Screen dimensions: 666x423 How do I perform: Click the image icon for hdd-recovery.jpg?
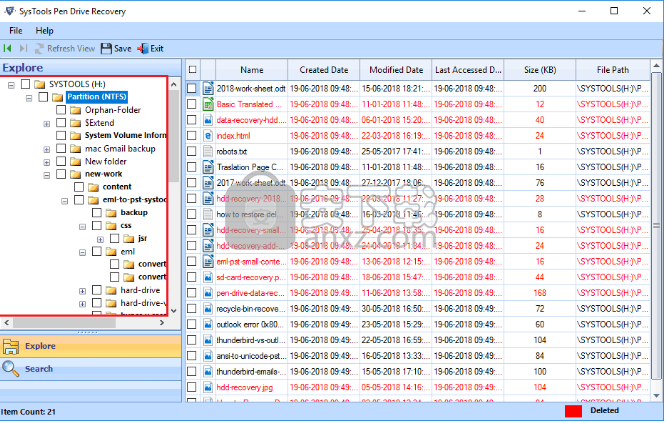(x=208, y=387)
